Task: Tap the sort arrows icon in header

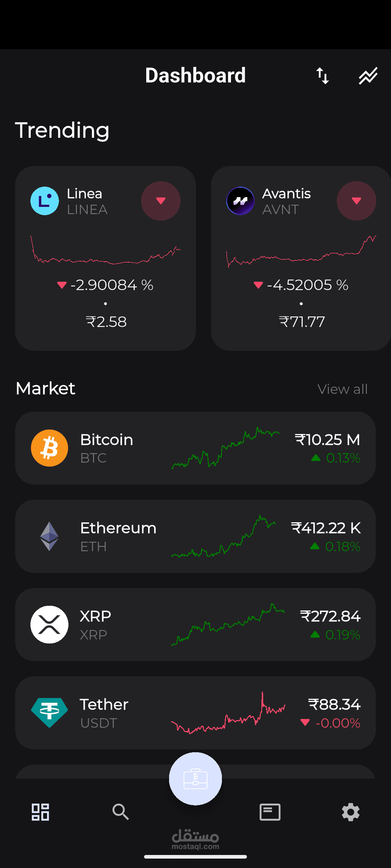Action: (322, 76)
